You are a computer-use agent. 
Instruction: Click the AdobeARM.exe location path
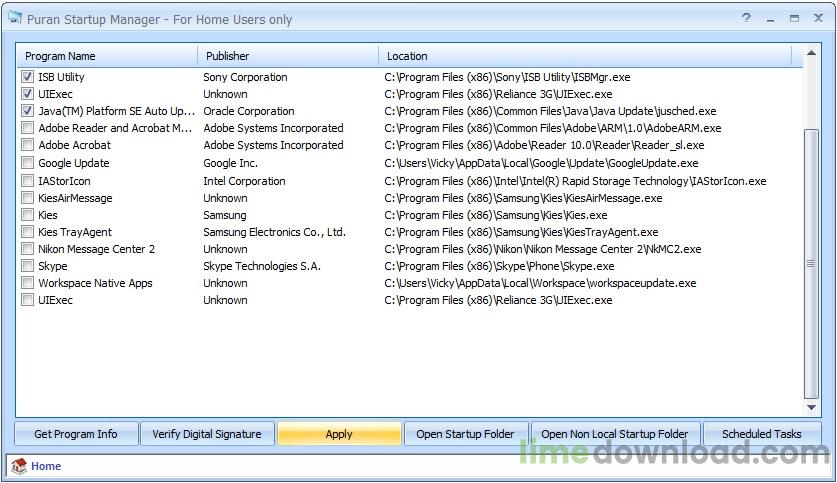tap(552, 128)
